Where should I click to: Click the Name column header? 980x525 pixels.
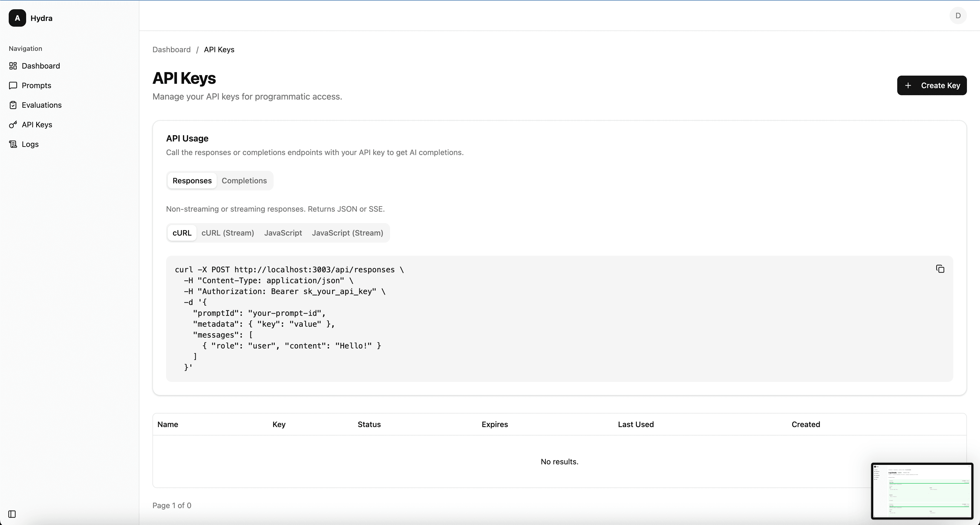pyautogui.click(x=168, y=424)
